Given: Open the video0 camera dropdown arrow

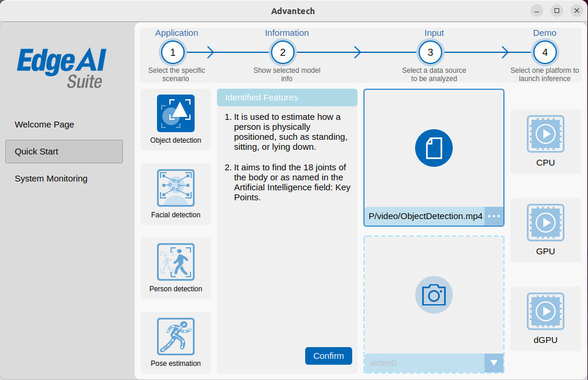Looking at the screenshot, I should [x=494, y=363].
